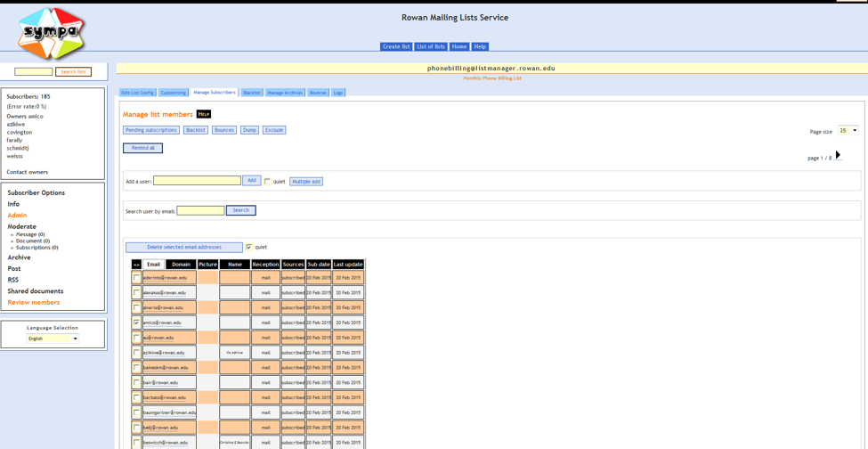Open azikiwe@rowan.edu subscriber link
The height and width of the screenshot is (449, 868).
click(x=164, y=353)
